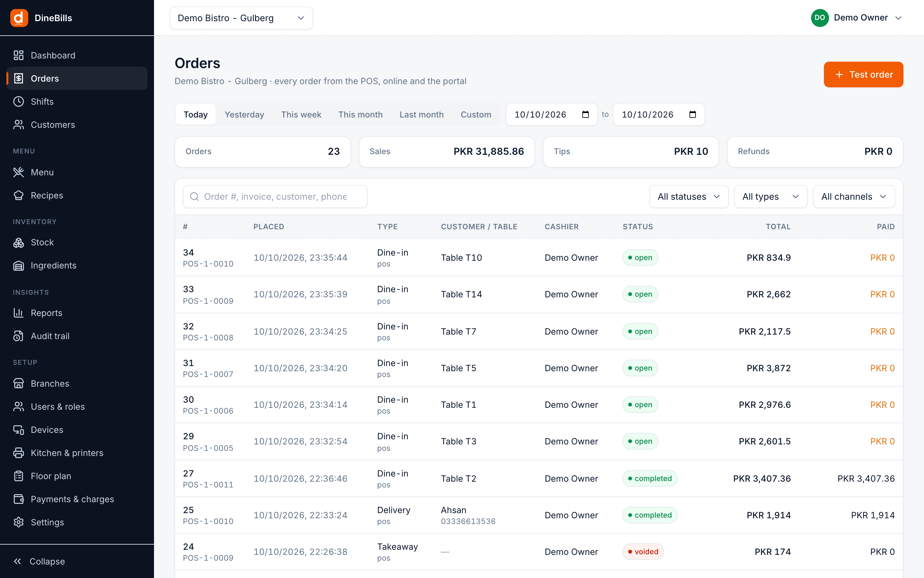Click the voided badge on order 24

pos(643,552)
